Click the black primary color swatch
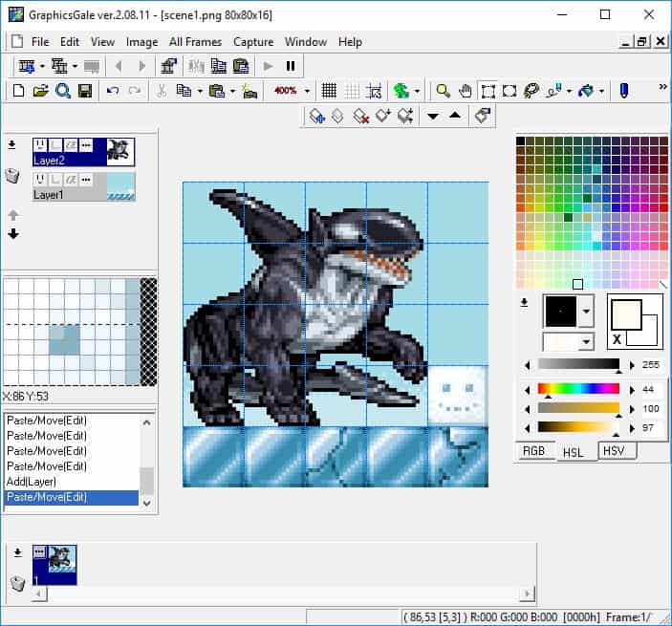This screenshot has height=626, width=672. point(560,311)
